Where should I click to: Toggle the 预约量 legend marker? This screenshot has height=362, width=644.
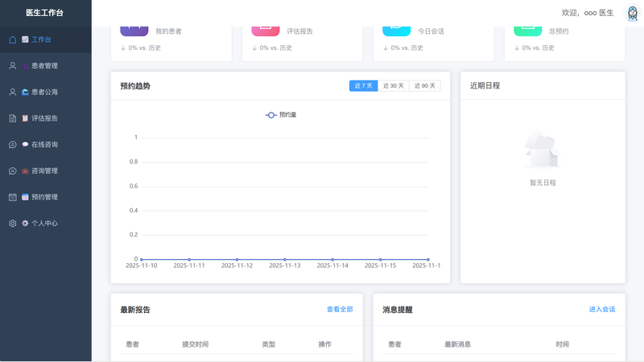click(x=270, y=115)
